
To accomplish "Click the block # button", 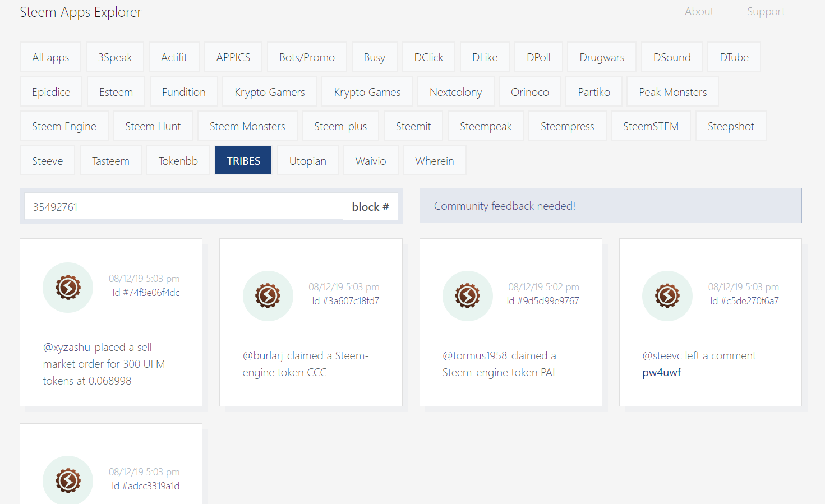I will click(x=370, y=206).
